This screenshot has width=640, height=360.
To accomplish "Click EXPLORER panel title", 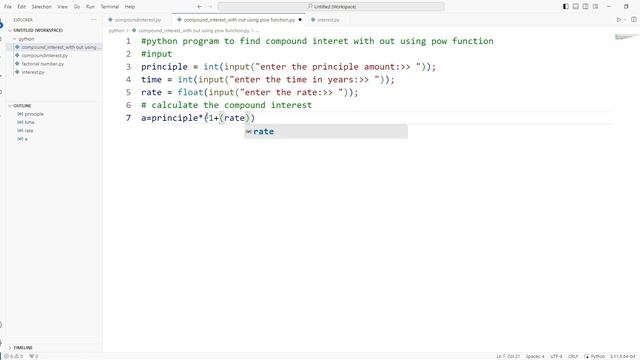I will pyautogui.click(x=23, y=20).
